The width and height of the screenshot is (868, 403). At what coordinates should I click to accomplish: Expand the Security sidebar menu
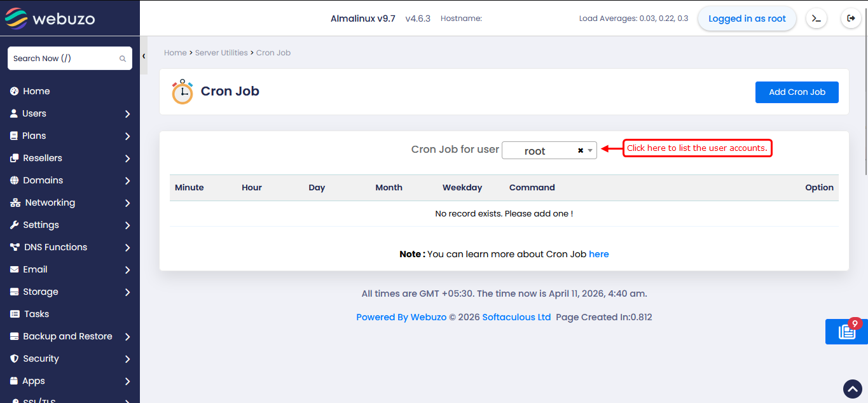70,358
